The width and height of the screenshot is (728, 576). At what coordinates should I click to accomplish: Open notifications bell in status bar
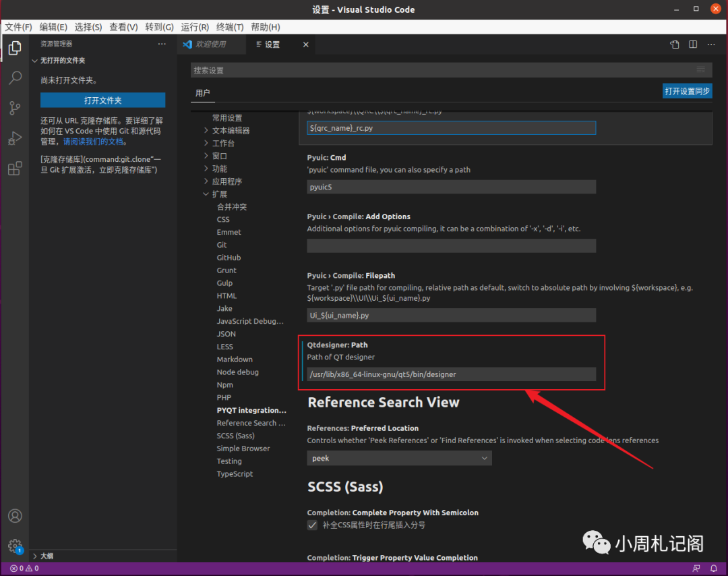click(x=714, y=568)
